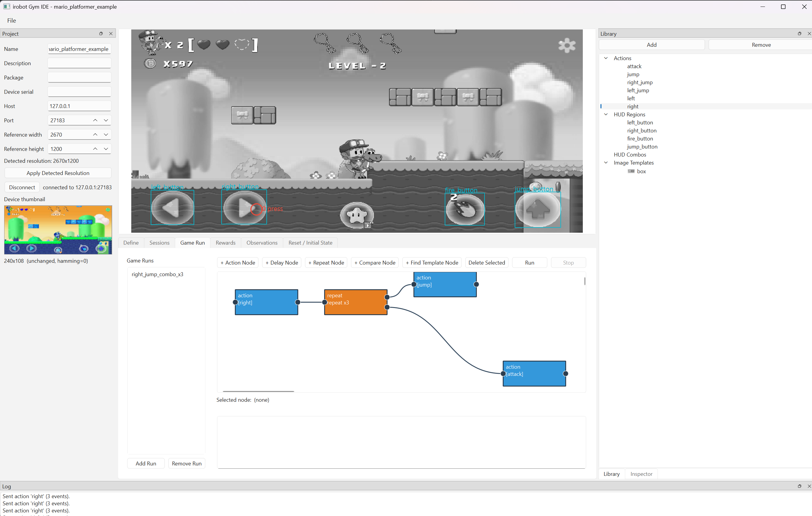Select the right_jump action in Library
Viewport: 812px width, 516px height.
[x=640, y=82]
